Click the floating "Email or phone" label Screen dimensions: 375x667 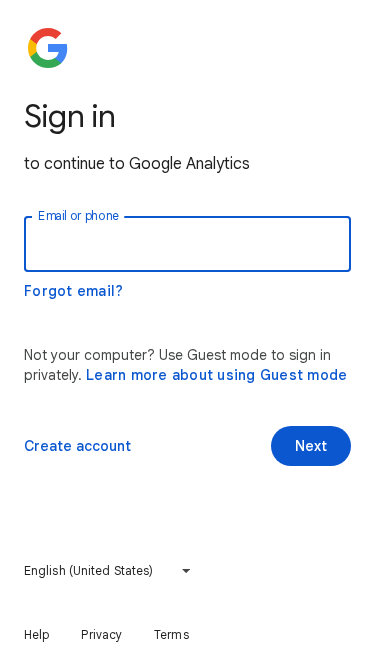click(78, 216)
